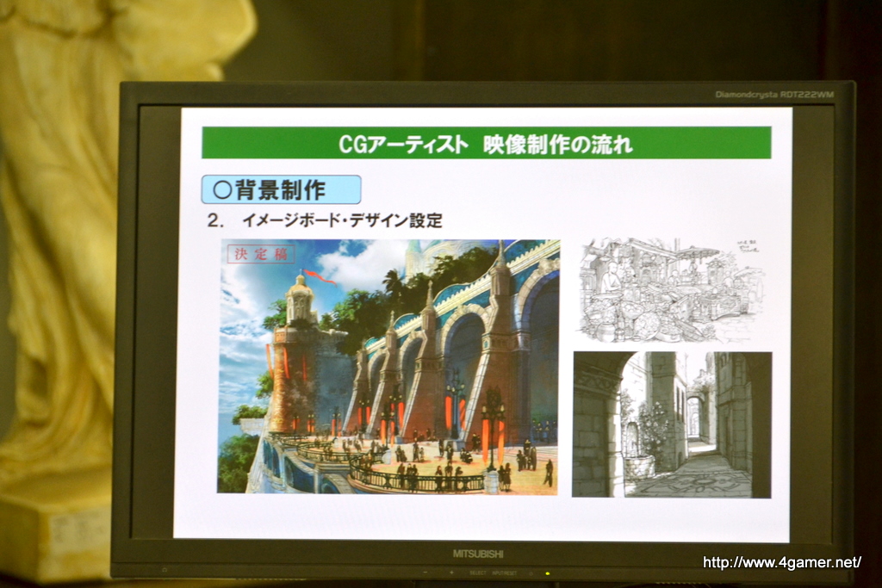Click the power symbol on monitor bezel
Screen dimensions: 882x588
click(x=531, y=573)
